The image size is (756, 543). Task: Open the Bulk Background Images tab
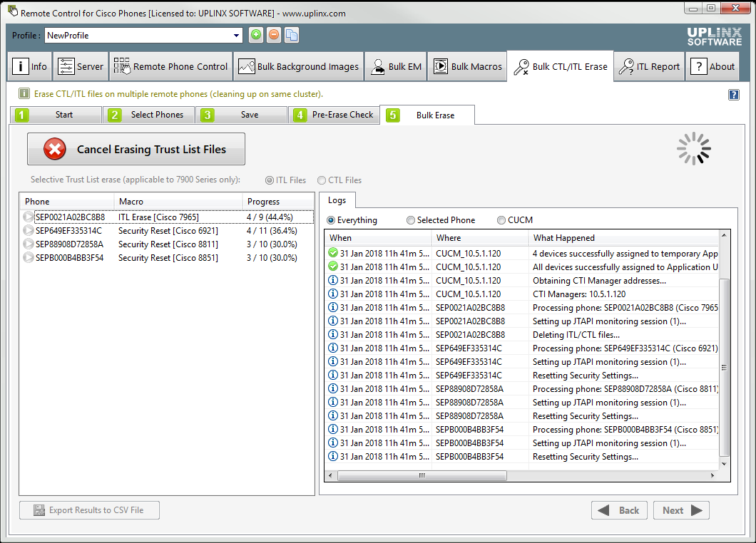298,66
